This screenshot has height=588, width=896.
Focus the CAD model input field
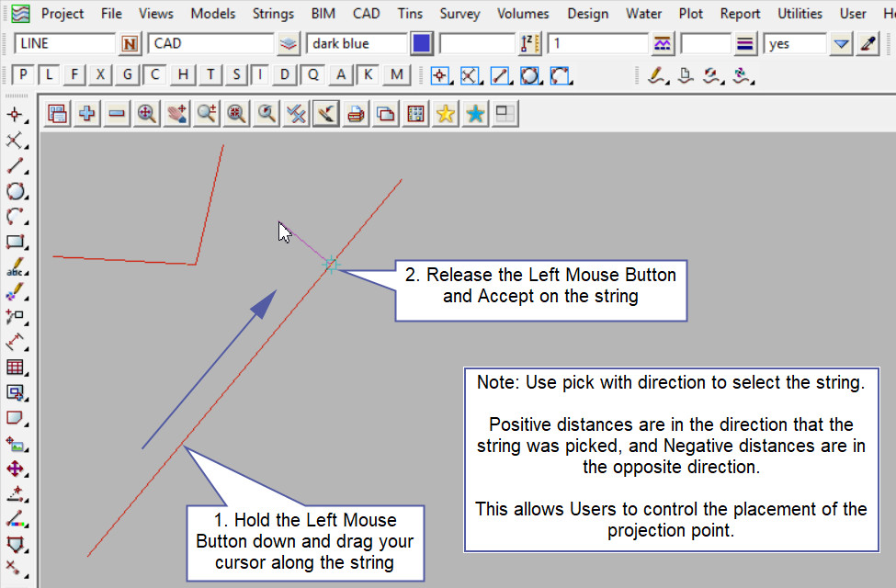[210, 44]
